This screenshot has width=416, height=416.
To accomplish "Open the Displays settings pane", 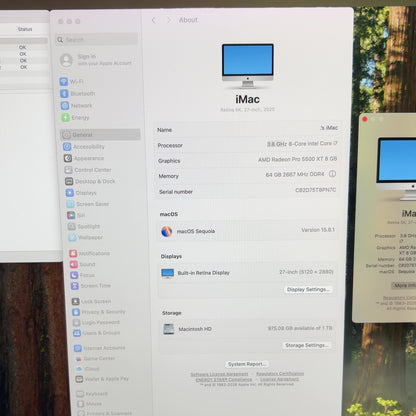I will point(81,193).
